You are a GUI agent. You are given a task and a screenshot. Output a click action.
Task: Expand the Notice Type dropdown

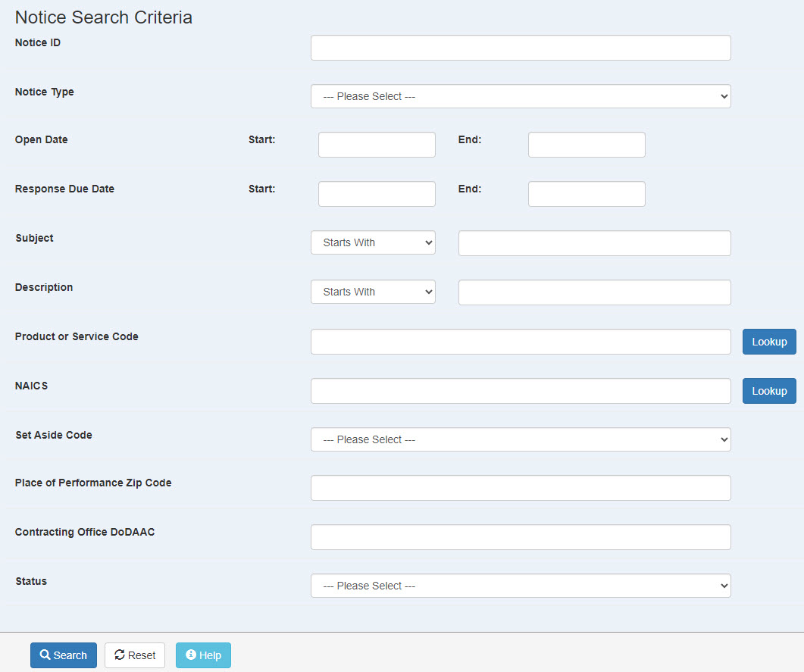[x=521, y=96]
